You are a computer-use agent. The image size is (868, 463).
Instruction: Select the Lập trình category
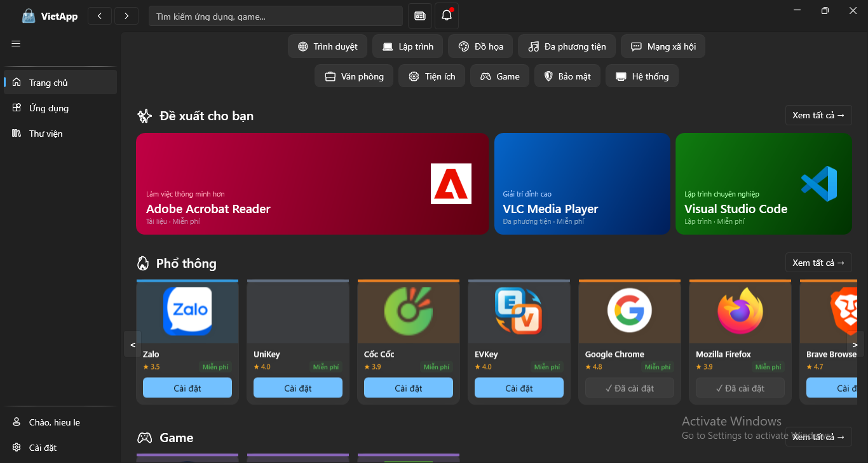pos(407,46)
